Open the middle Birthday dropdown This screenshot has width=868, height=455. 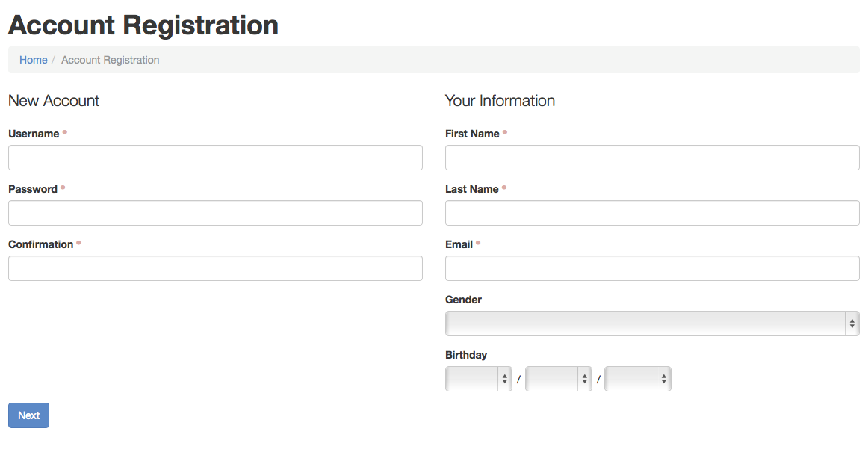[558, 379]
